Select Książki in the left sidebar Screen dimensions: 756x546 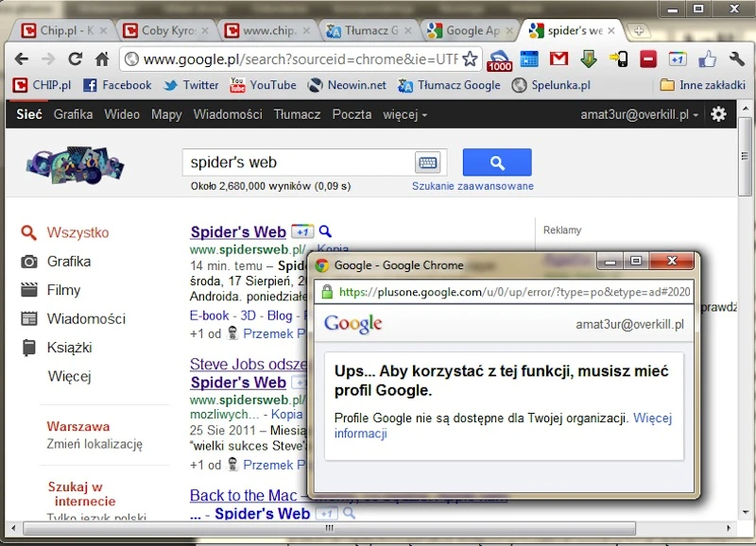point(57,348)
